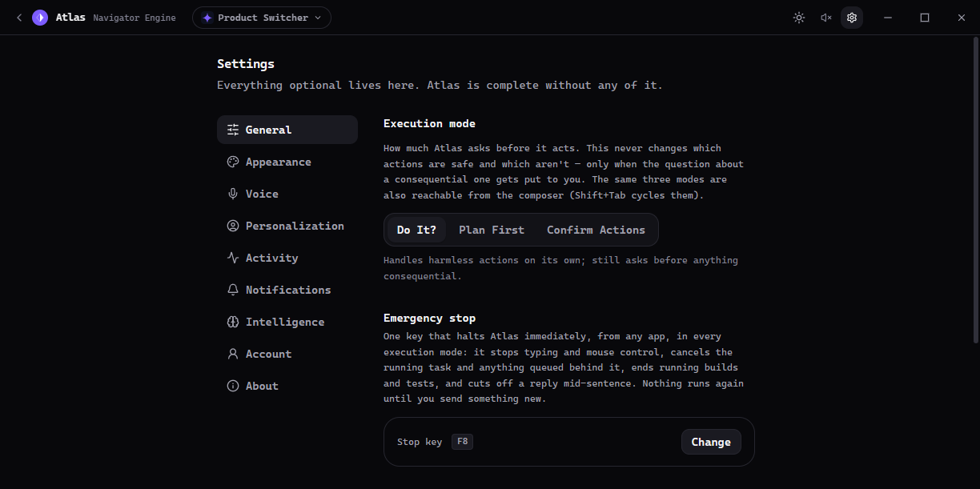Select the Do It? execution mode
This screenshot has width=980, height=489.
point(416,230)
